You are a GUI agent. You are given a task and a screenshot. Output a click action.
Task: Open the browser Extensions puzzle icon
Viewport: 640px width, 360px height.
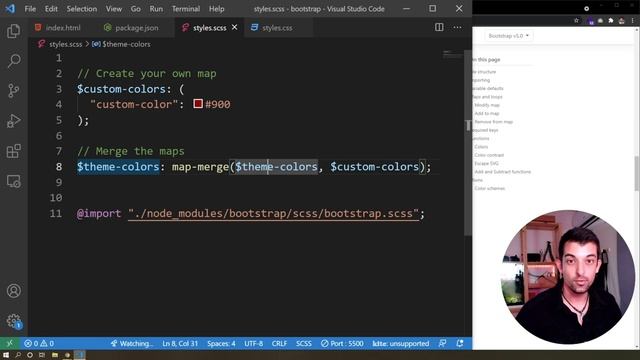pos(611,20)
